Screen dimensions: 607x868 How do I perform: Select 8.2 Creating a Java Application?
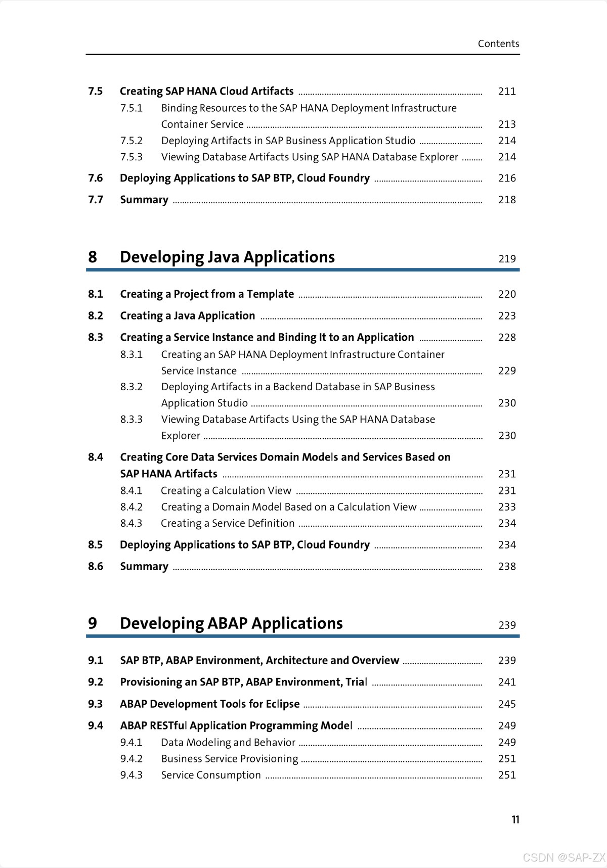187,316
